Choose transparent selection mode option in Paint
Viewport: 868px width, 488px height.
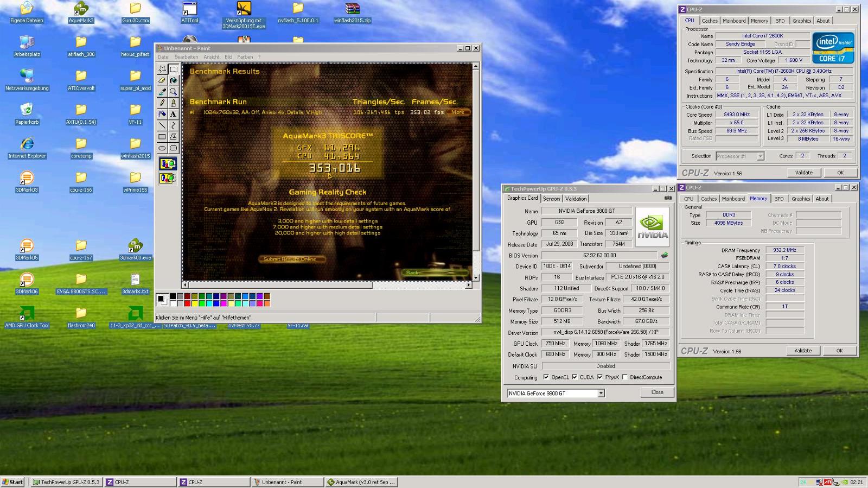point(168,178)
